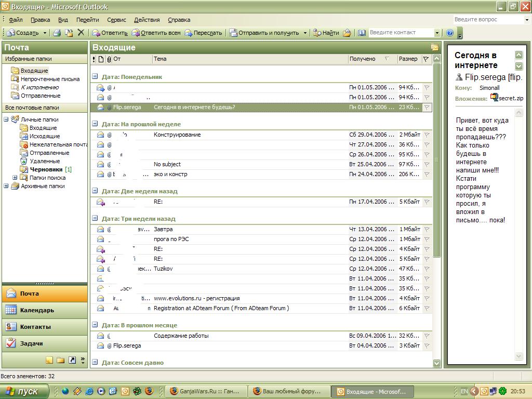The image size is (532, 399).
Task: Open the Действия menu
Action: [147, 20]
